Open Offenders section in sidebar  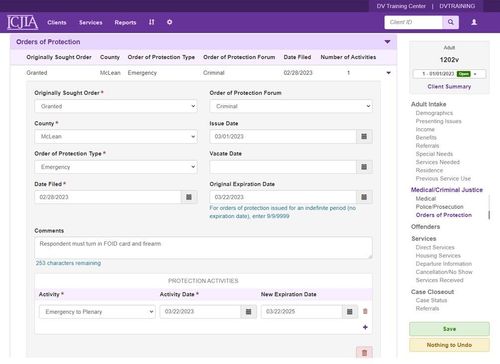425,227
